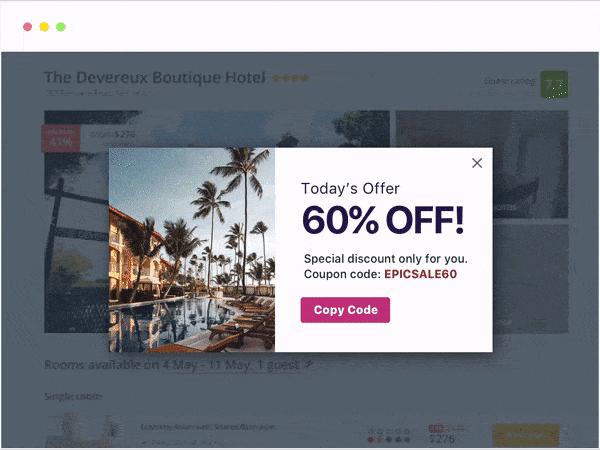Close the Today's Offer popup

tap(477, 163)
